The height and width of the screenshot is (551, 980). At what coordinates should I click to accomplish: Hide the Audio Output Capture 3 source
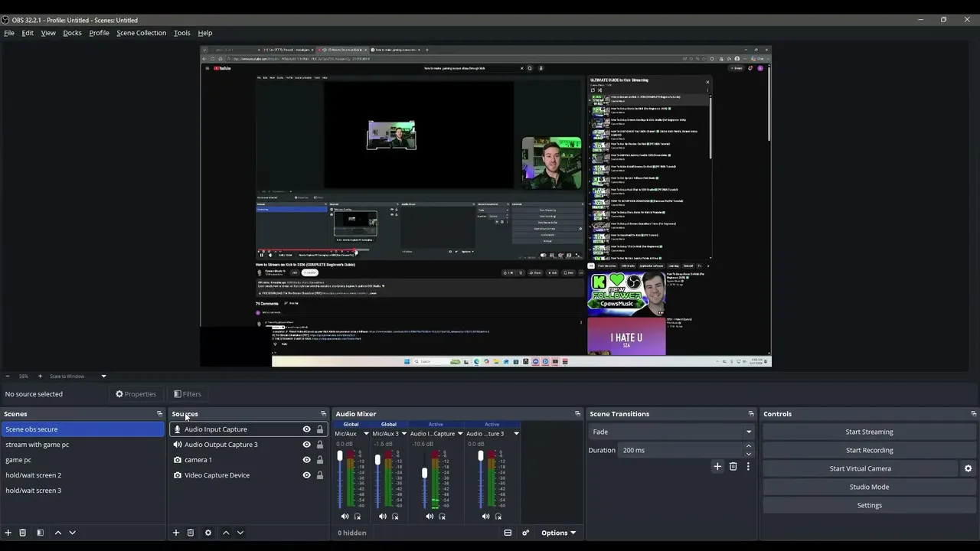[306, 445]
